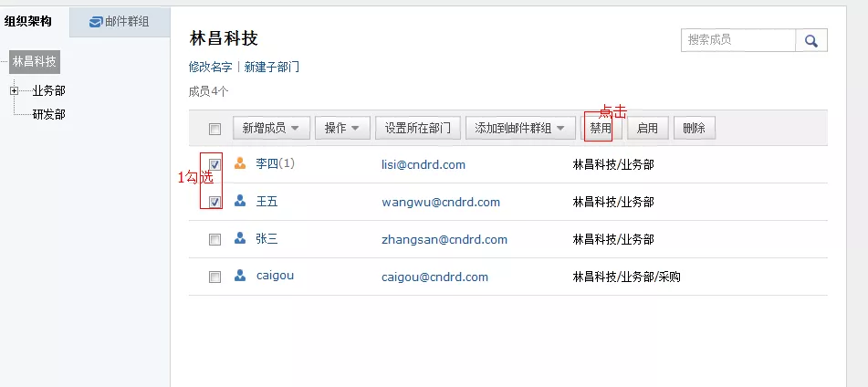The width and height of the screenshot is (868, 387).
Task: Switch to the 邮件群组 tab
Action: (119, 22)
